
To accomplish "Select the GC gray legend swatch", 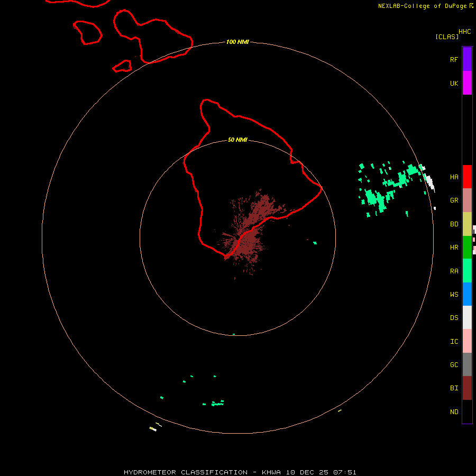I will click(x=467, y=364).
